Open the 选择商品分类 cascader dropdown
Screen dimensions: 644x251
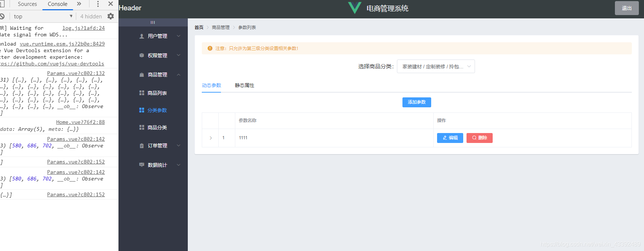click(436, 67)
